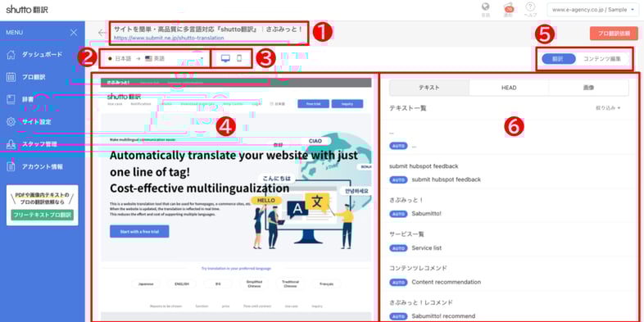Switch to the HEAD tab

coord(509,88)
